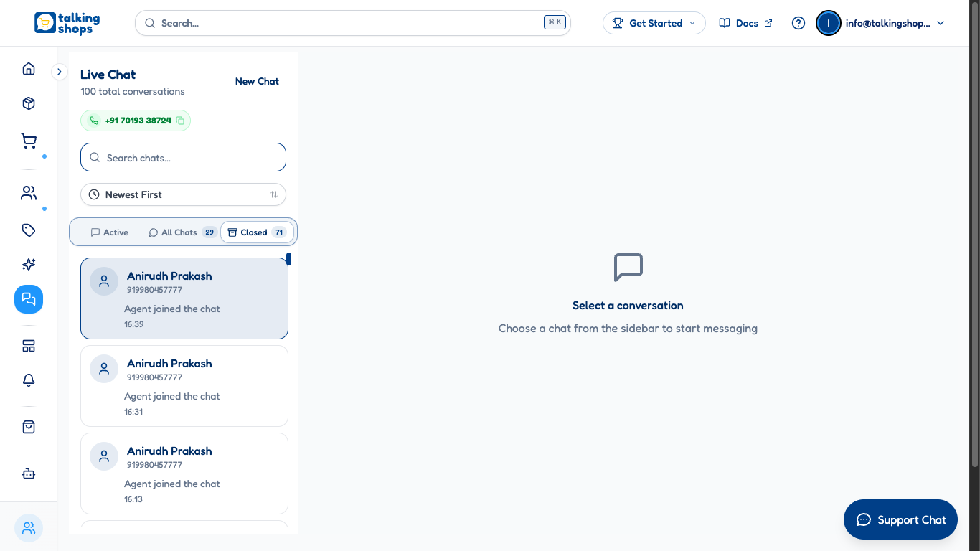
Task: Expand the collapsed sidebar with chevron arrow
Action: click(x=60, y=72)
